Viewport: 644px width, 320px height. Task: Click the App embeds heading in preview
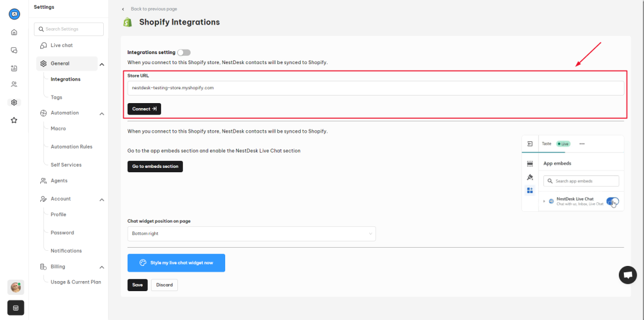[557, 163]
